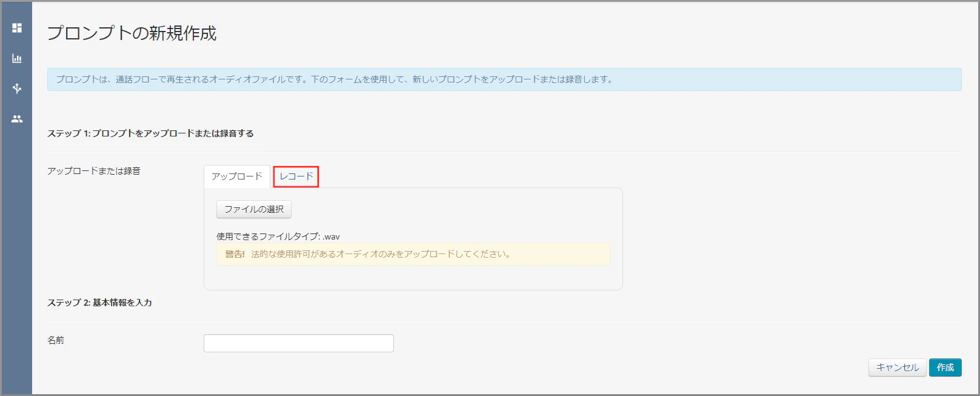Click the 作成 button

click(945, 367)
